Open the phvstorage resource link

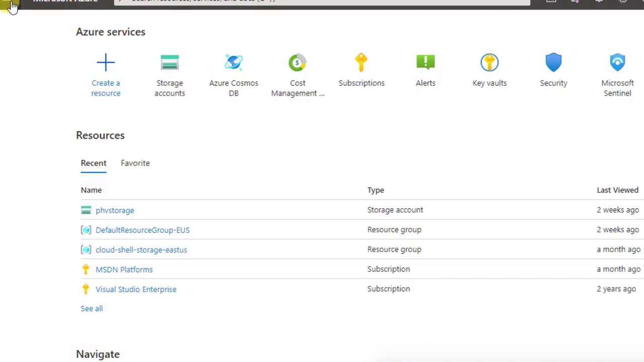pos(115,210)
